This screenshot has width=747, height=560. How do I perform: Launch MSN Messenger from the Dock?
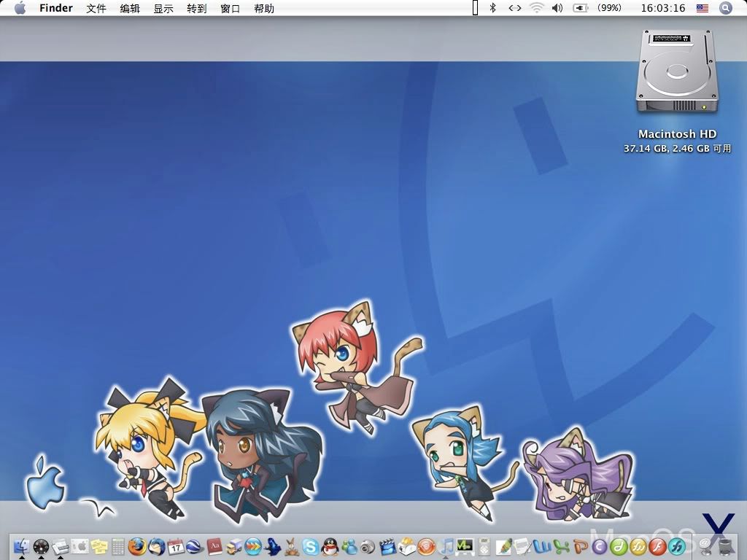click(x=349, y=546)
